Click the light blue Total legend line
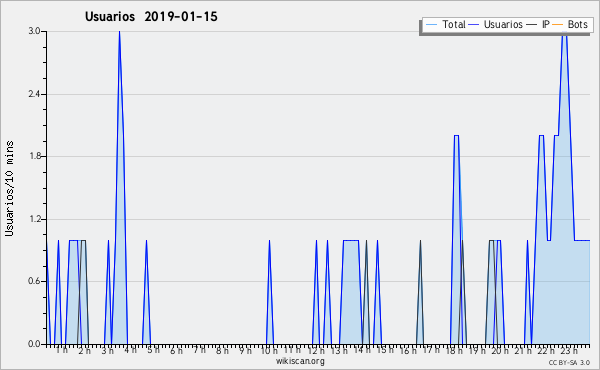This screenshot has height=370, width=600. point(431,25)
